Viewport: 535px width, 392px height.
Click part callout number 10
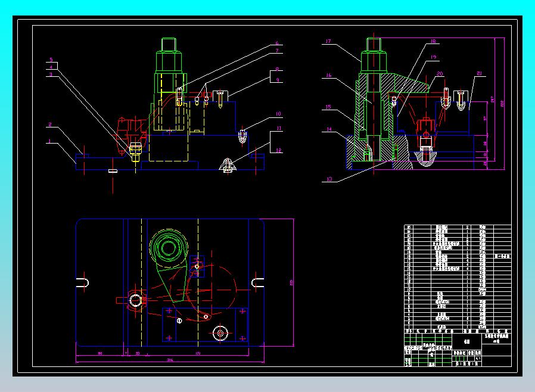click(x=278, y=114)
